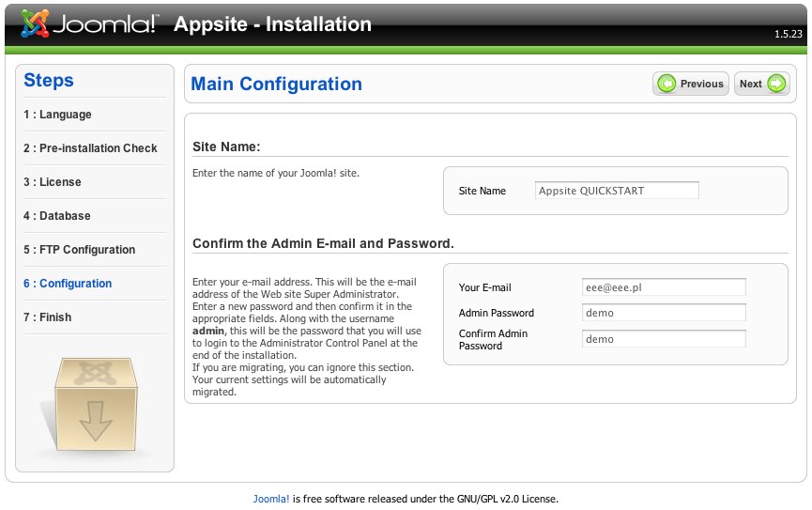The height and width of the screenshot is (510, 812).
Task: Select step 4 : Database
Action: tap(57, 216)
